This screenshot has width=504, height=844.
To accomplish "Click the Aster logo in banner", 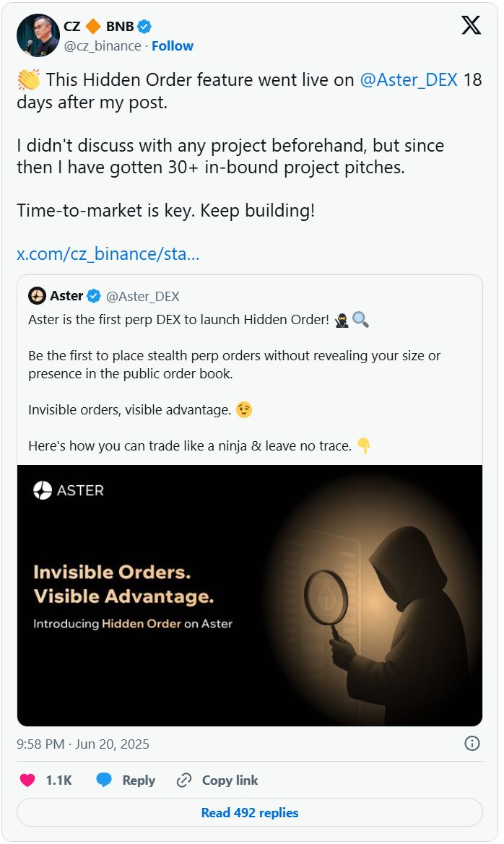I will (69, 490).
